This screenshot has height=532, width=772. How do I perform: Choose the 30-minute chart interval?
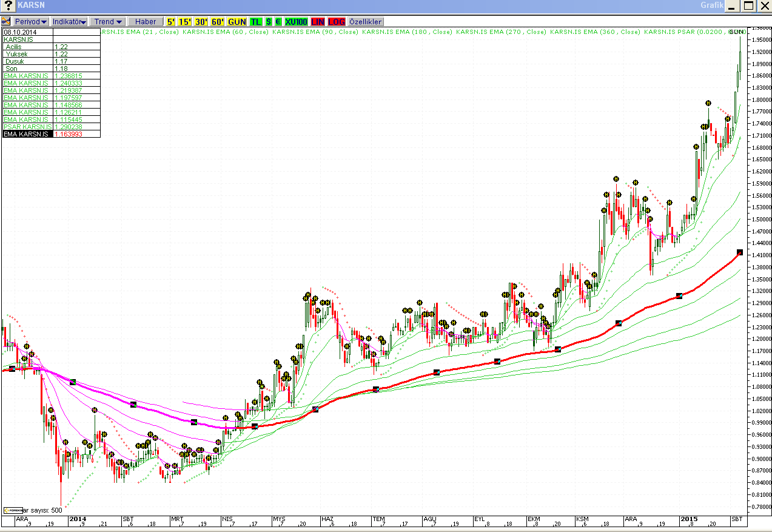[x=201, y=21]
